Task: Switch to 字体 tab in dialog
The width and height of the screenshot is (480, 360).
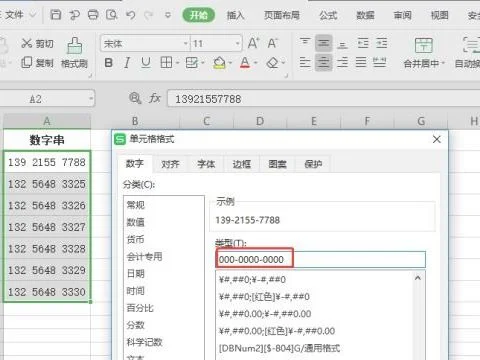Action: pyautogui.click(x=206, y=164)
